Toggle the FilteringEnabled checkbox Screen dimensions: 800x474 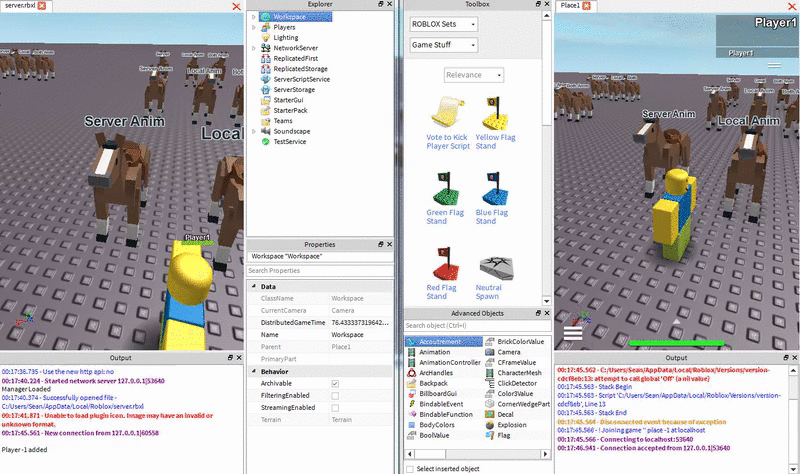335,396
